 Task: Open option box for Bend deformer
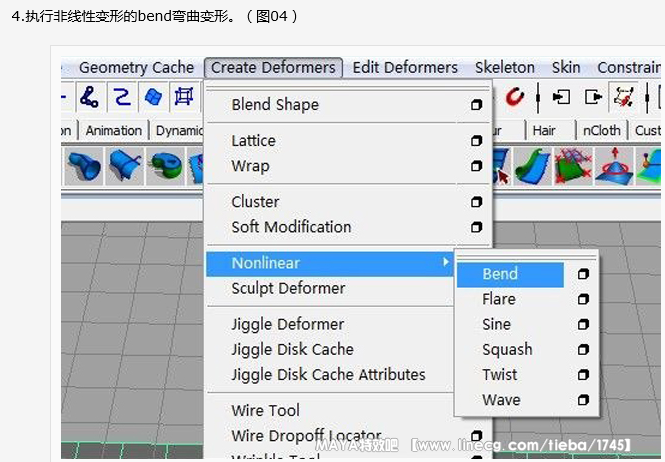583,274
